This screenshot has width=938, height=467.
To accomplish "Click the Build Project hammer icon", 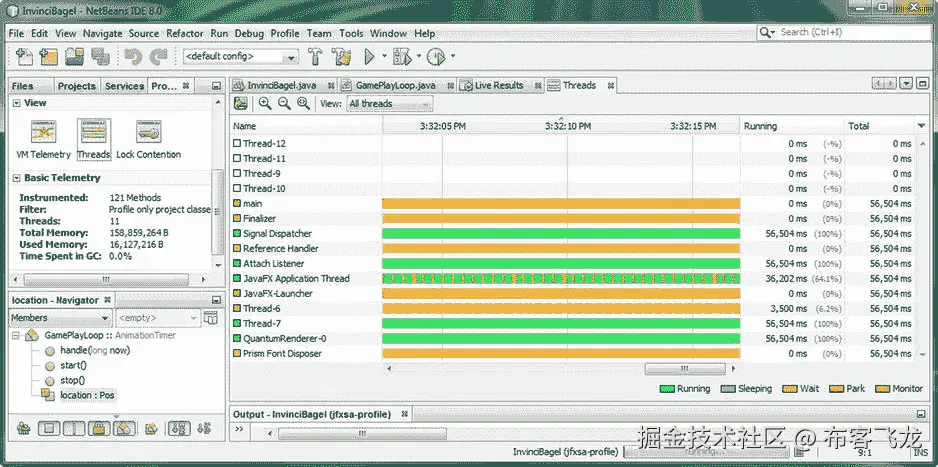I will coord(315,57).
